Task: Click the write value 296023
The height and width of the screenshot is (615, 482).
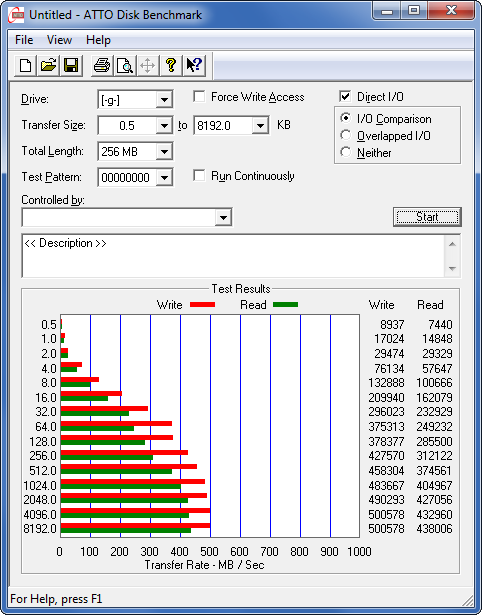Action: [x=386, y=412]
